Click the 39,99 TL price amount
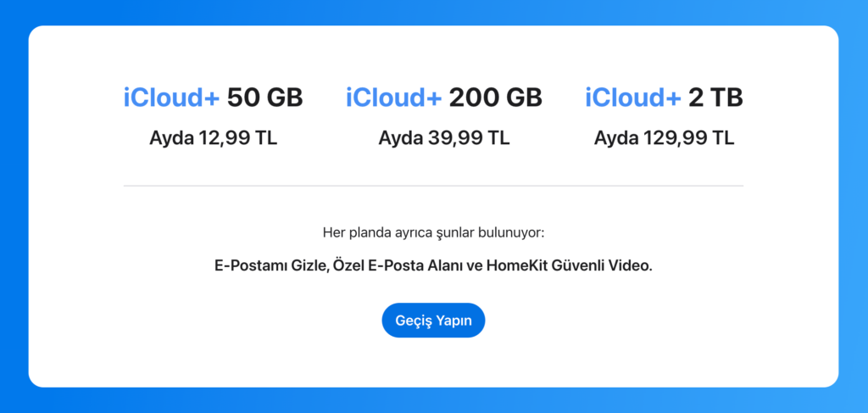 coord(467,137)
